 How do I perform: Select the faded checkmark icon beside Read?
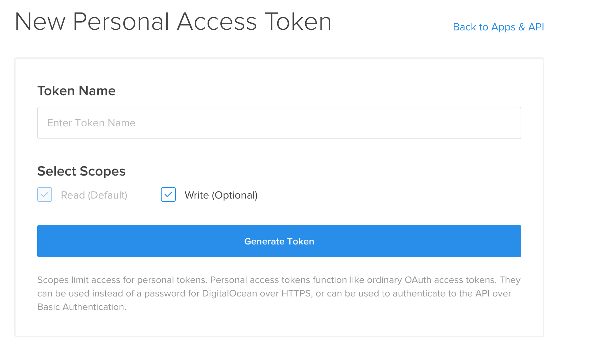45,194
